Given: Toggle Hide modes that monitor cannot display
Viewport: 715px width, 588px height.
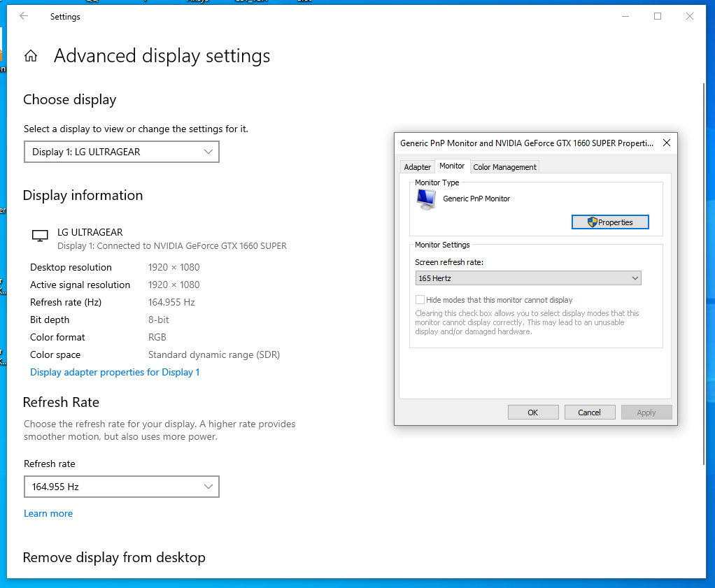Looking at the screenshot, I should point(420,300).
